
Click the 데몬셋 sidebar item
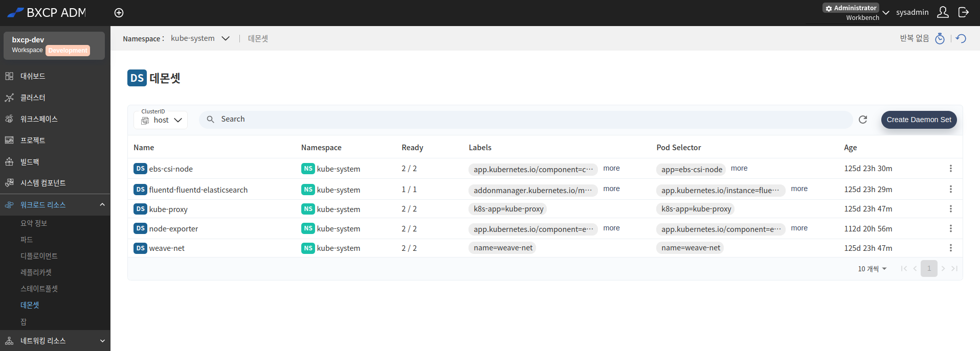coord(30,305)
